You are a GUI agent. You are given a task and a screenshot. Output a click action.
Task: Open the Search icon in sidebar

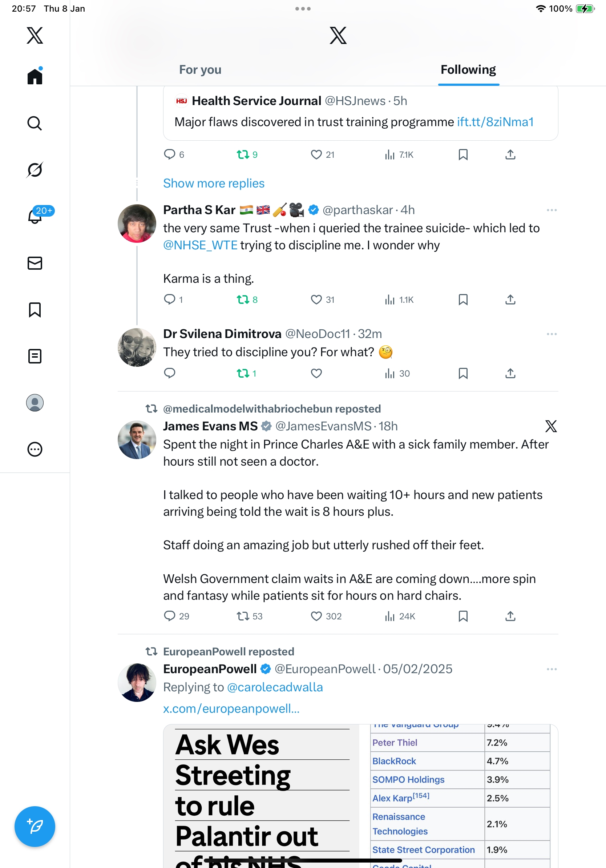pyautogui.click(x=35, y=123)
